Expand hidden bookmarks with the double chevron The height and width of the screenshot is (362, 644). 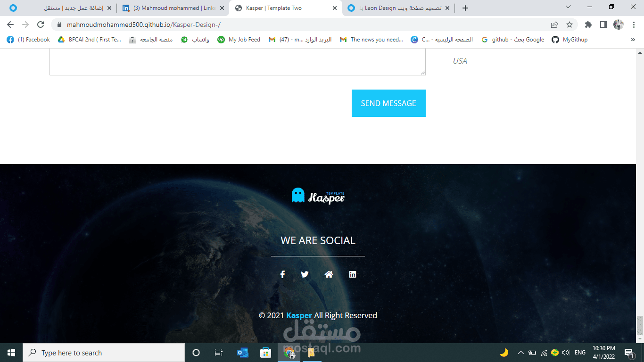(633, 40)
